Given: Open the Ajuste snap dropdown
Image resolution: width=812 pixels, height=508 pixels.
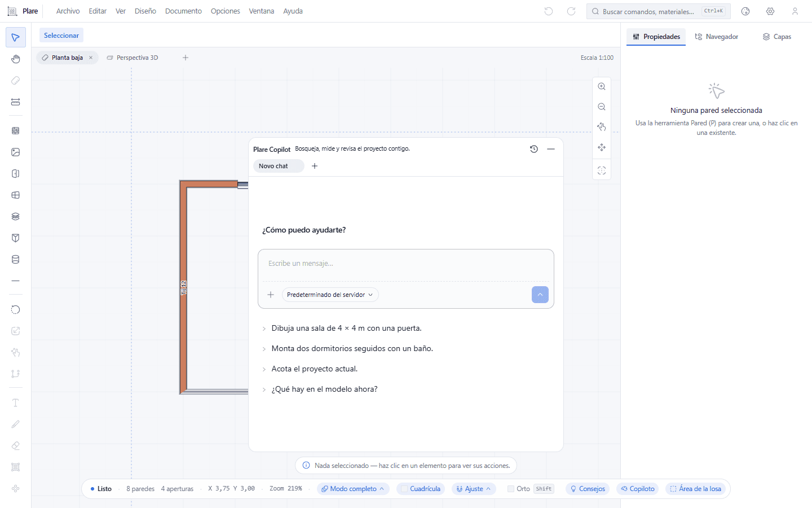Looking at the screenshot, I should point(474,489).
